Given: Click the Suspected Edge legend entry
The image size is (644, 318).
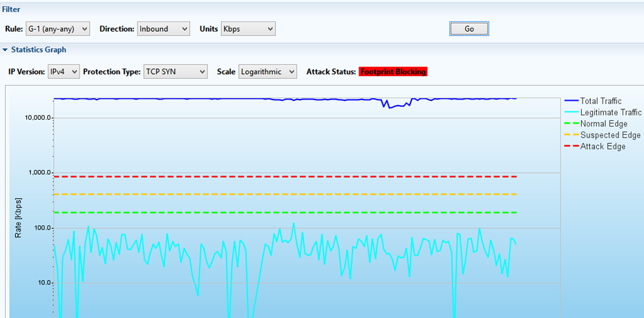Looking at the screenshot, I should [603, 135].
